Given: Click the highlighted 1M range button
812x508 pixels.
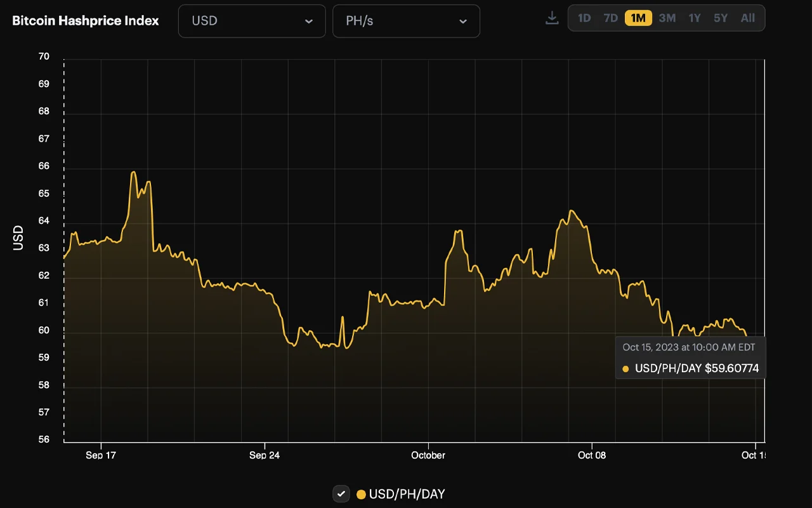Looking at the screenshot, I should pos(638,18).
